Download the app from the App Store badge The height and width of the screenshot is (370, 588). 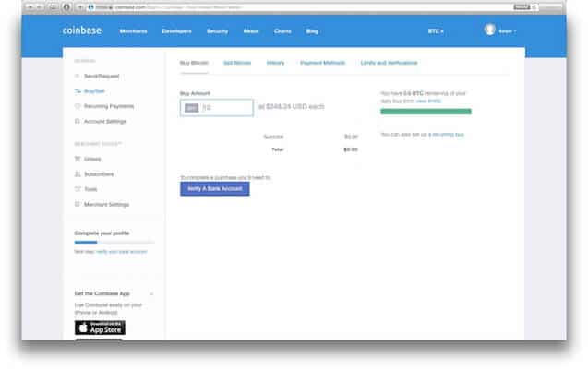pos(100,328)
